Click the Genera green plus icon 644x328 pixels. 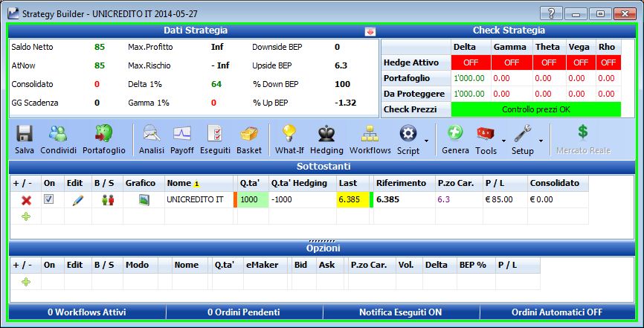pos(455,133)
